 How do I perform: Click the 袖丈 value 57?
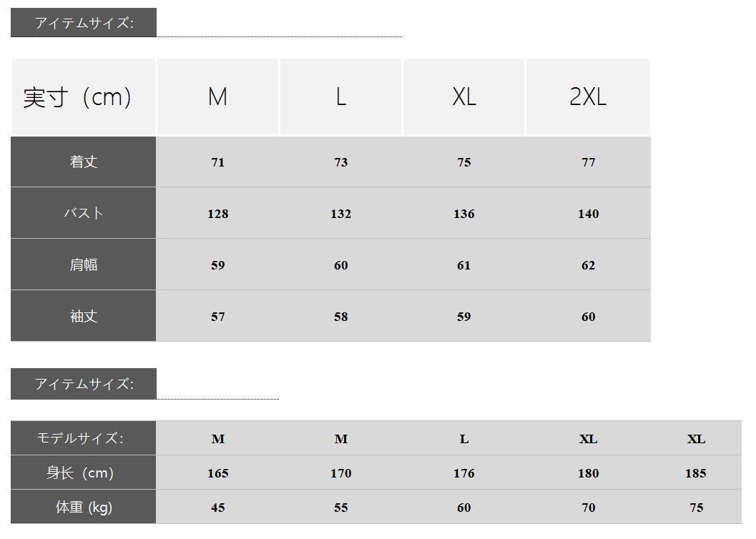pyautogui.click(x=218, y=317)
